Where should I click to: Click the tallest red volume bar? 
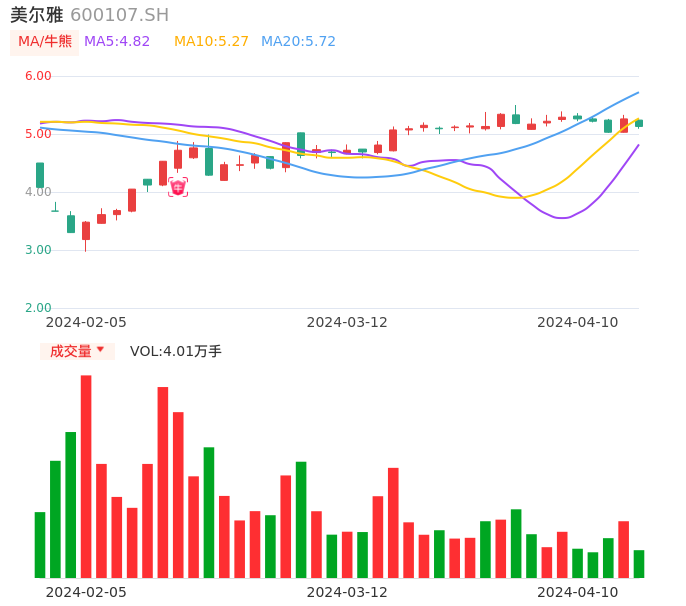86,476
